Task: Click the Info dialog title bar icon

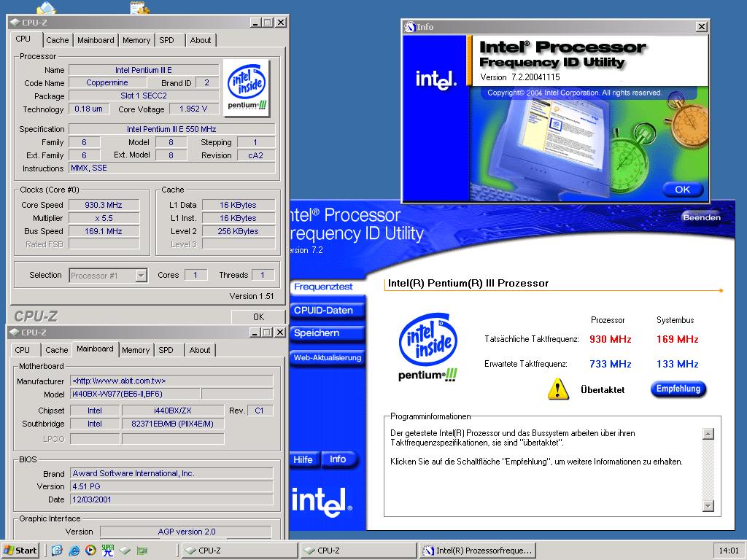Action: (x=410, y=27)
